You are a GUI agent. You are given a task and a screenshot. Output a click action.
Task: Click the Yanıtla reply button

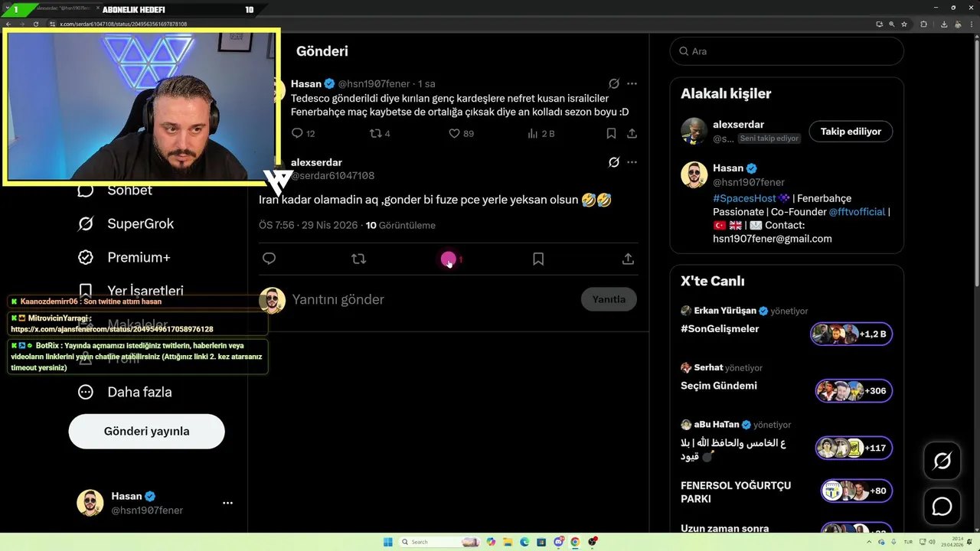point(609,299)
